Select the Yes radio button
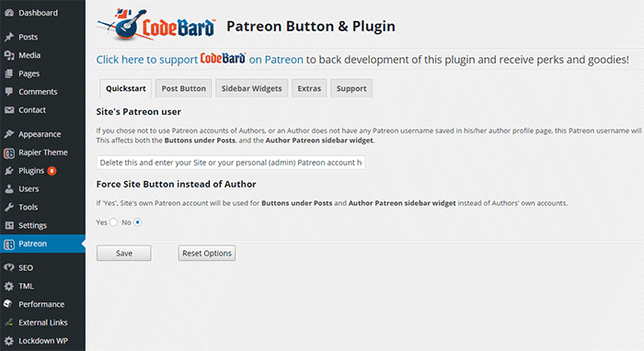Screen dimensions: 644x351 coord(113,222)
